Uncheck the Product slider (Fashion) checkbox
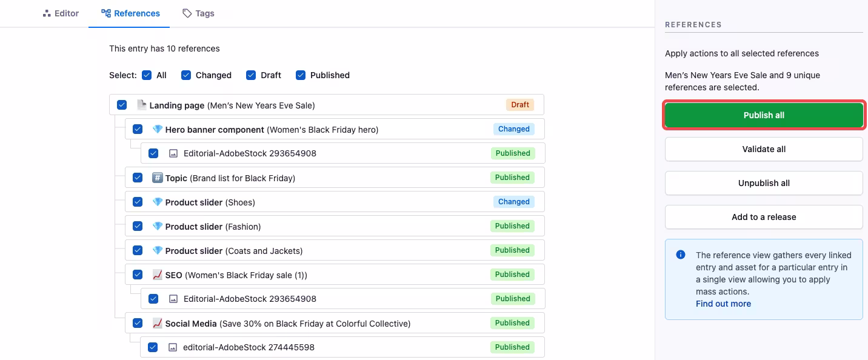Viewport: 868px width, 360px height. [x=138, y=226]
